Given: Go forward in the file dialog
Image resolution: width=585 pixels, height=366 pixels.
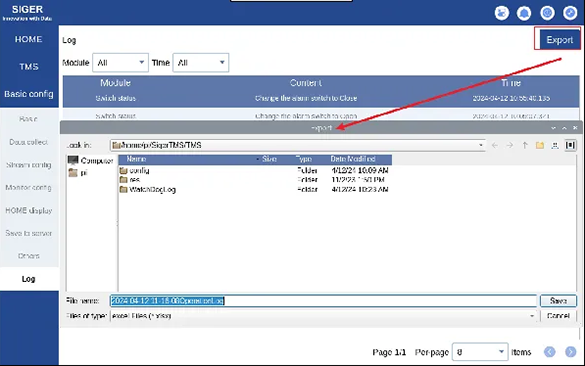Looking at the screenshot, I should click(x=510, y=145).
